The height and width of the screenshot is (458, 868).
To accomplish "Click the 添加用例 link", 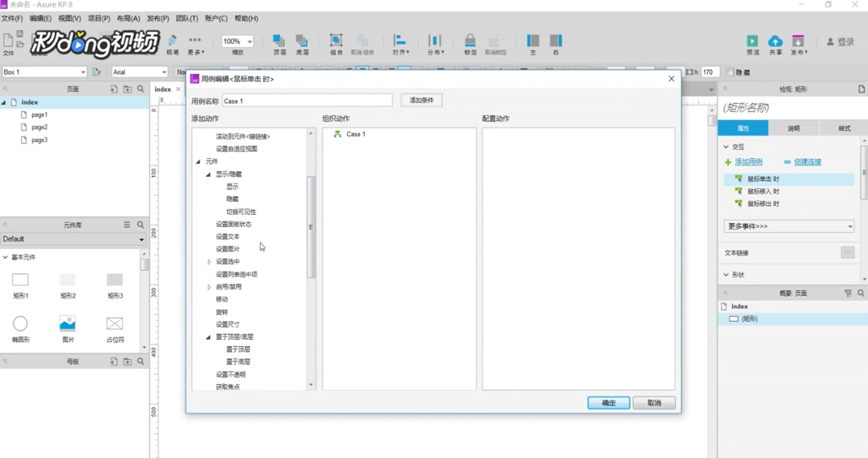I will (748, 161).
